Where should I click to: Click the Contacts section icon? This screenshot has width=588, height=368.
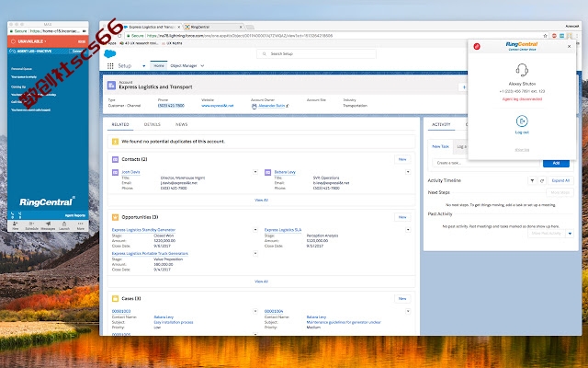[x=115, y=159]
